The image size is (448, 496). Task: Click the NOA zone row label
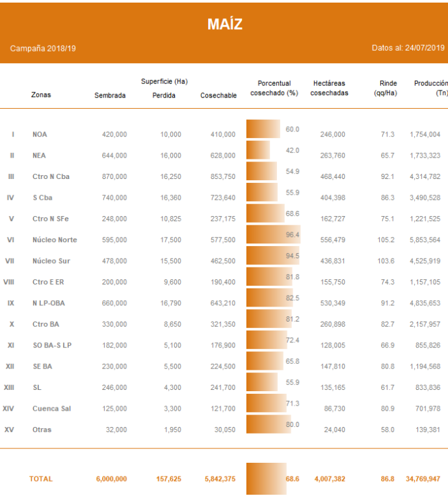coord(40,134)
